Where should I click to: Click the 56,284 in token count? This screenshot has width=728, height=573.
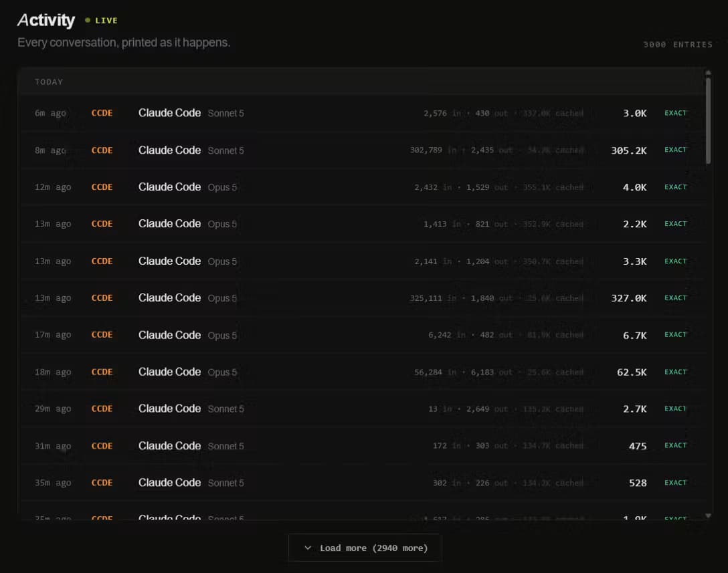[x=435, y=372]
